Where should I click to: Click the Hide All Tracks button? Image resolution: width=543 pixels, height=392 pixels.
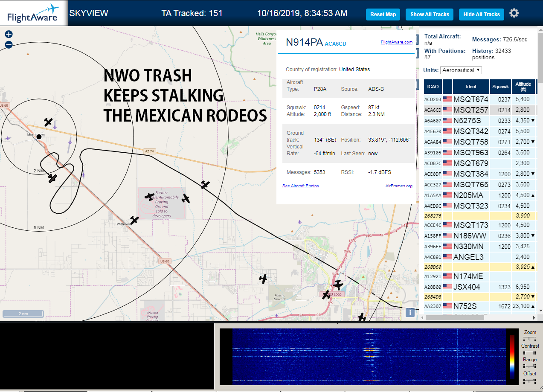pos(482,14)
